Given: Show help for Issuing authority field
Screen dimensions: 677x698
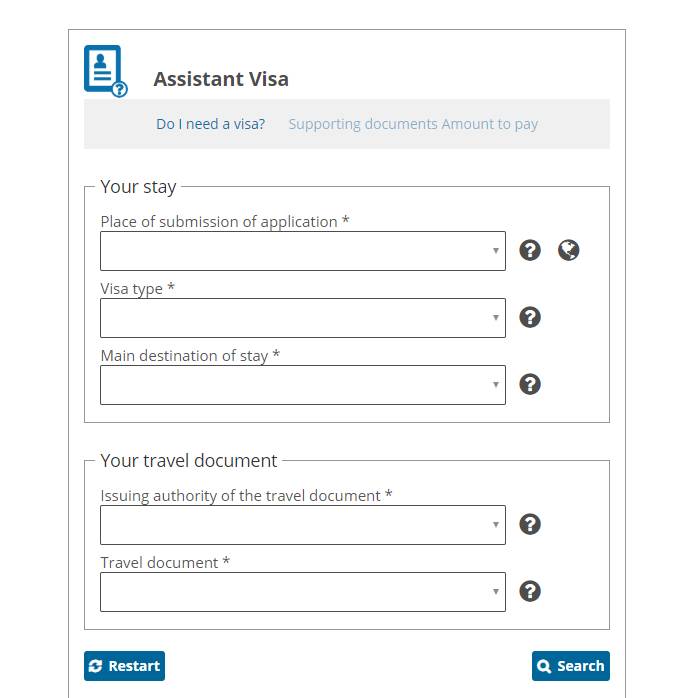Looking at the screenshot, I should (530, 524).
